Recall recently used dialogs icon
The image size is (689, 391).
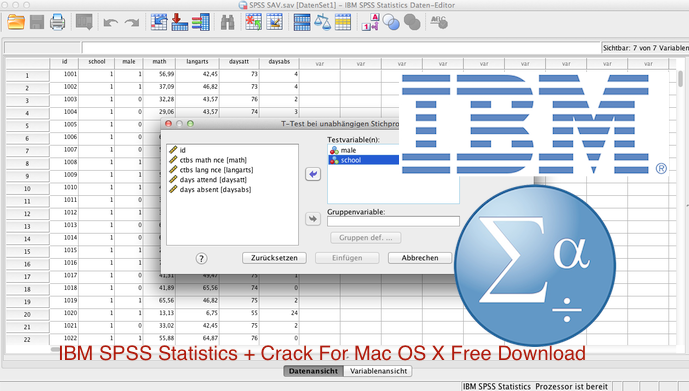coord(84,22)
